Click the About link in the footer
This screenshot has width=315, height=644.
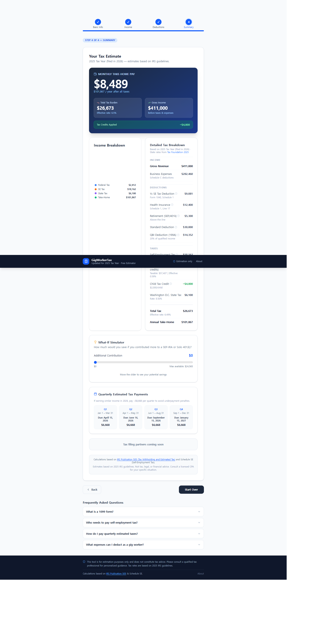[201, 574]
